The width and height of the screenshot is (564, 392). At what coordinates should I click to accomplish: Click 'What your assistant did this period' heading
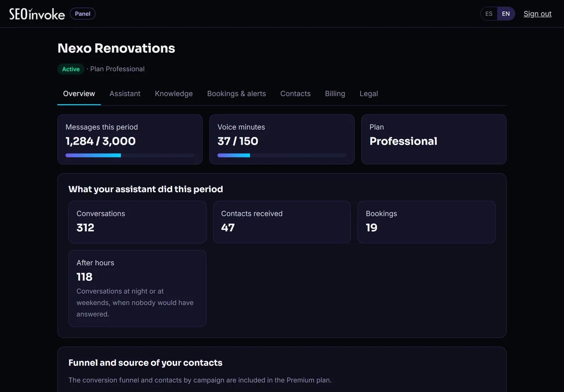coord(146,189)
